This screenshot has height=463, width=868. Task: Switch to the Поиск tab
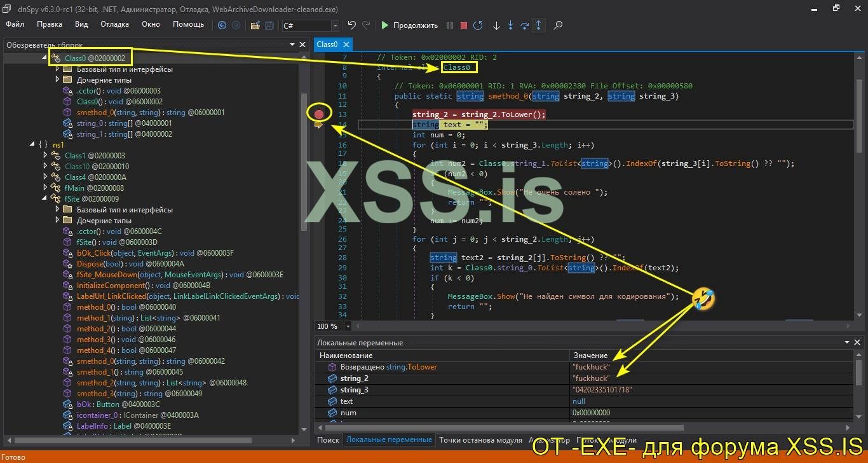click(329, 439)
